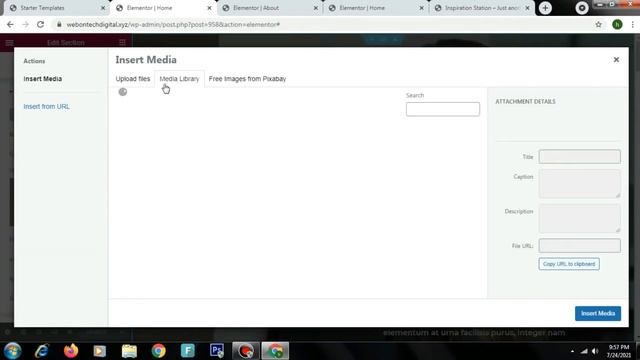This screenshot has height=360, width=640.
Task: Reload the current page
Action: pyautogui.click(x=40, y=24)
